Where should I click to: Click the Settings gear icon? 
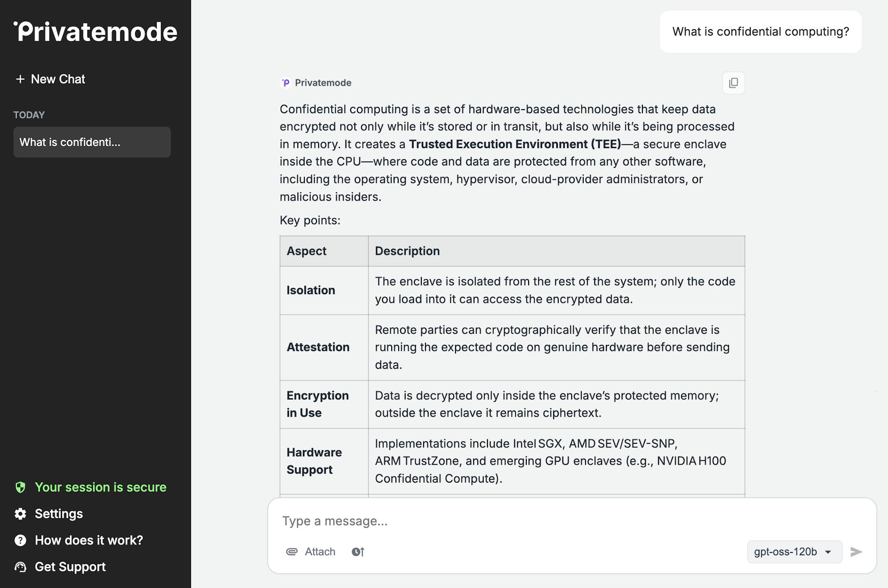coord(20,514)
